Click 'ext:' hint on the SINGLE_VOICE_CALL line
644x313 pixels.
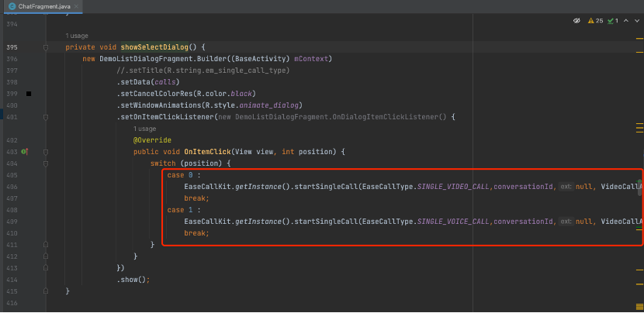[x=566, y=222]
